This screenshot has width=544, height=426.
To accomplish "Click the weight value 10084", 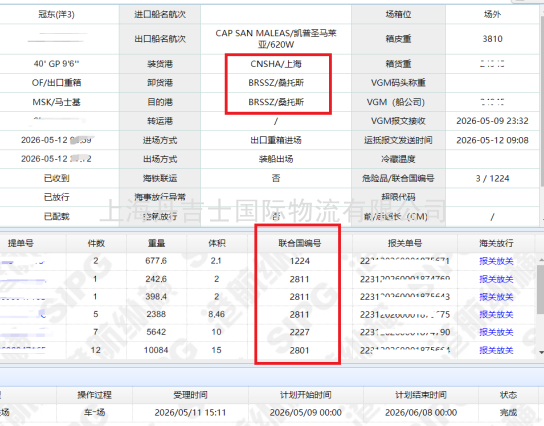I will click(156, 350).
